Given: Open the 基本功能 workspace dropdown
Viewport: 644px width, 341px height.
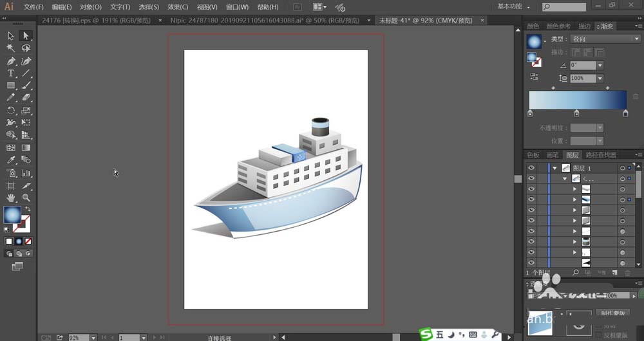Looking at the screenshot, I should pos(514,6).
